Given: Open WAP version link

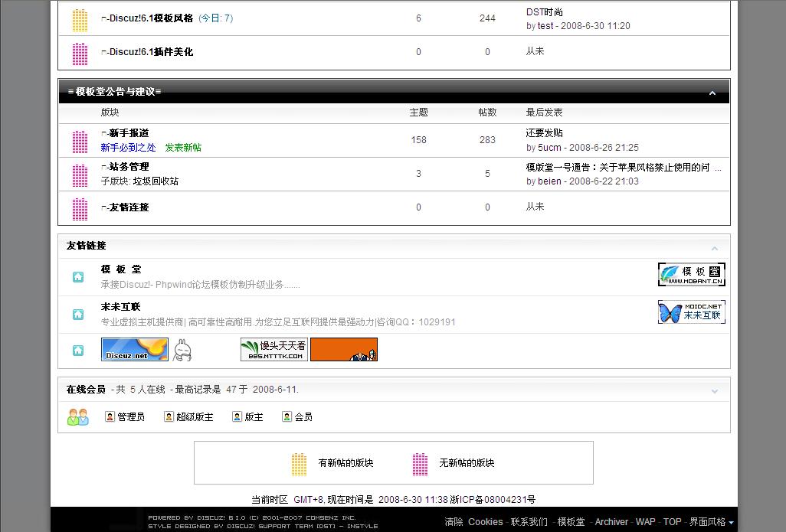Looking at the screenshot, I should pos(646,522).
